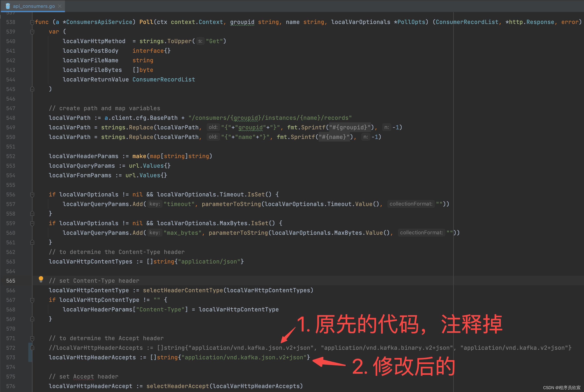Screen dimensions: 584x392
Task: Click the "application/json" string literal
Action: [209, 262]
